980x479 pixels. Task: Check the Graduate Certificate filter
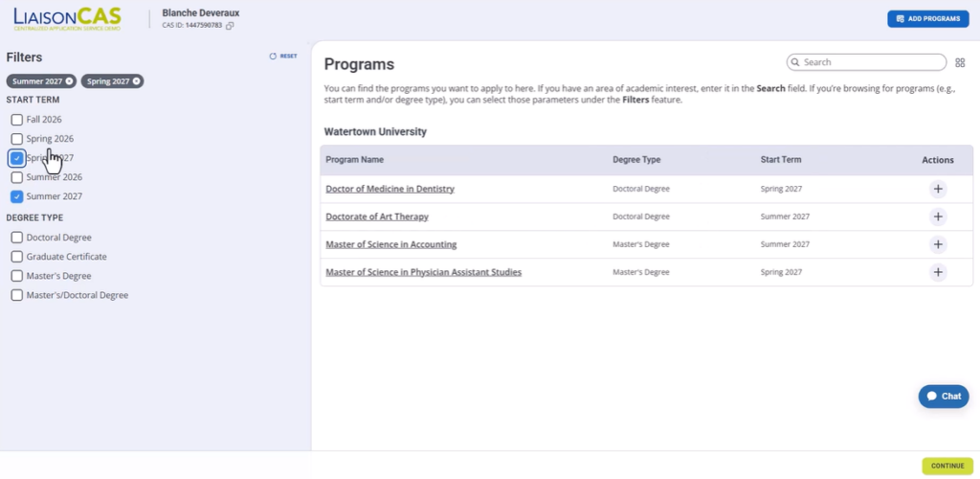tap(17, 257)
